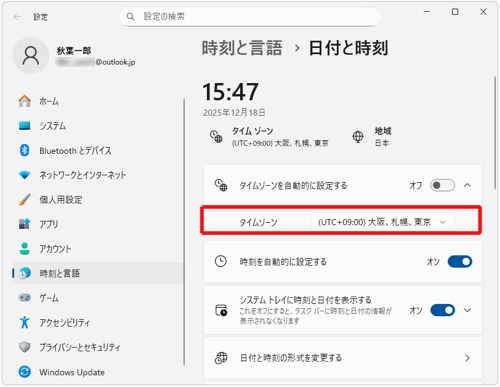Click the 個人用設定 paintbrush icon

pyautogui.click(x=25, y=199)
